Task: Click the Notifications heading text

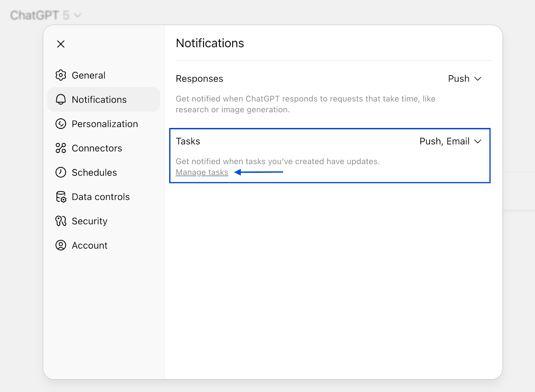Action: click(x=210, y=43)
